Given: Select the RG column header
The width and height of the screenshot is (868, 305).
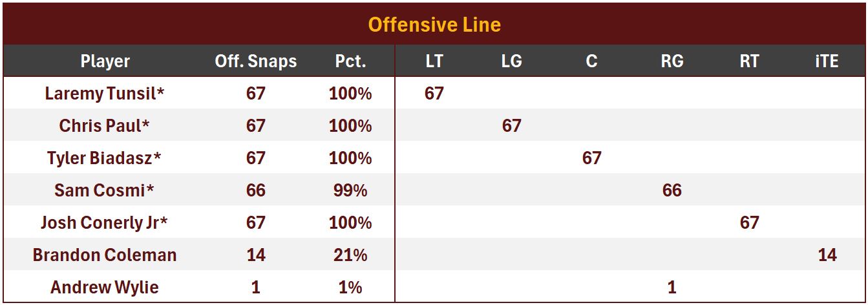Looking at the screenshot, I should (x=672, y=61).
